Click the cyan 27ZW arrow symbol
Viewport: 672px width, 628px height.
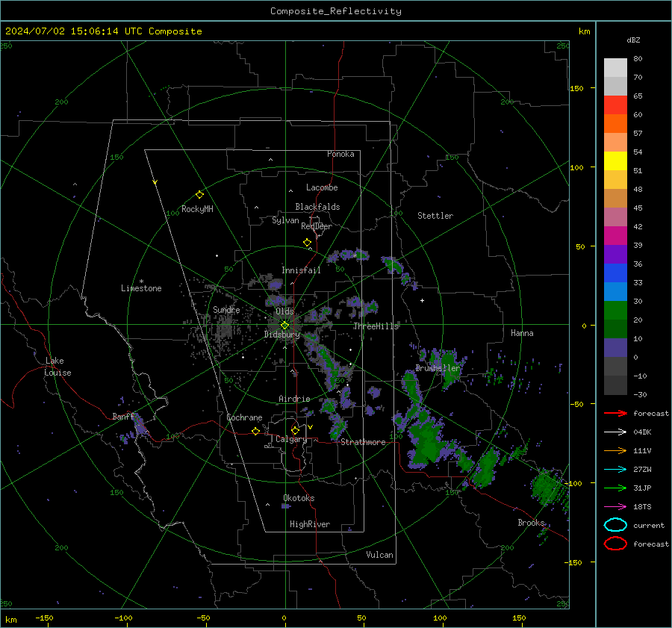coord(615,470)
